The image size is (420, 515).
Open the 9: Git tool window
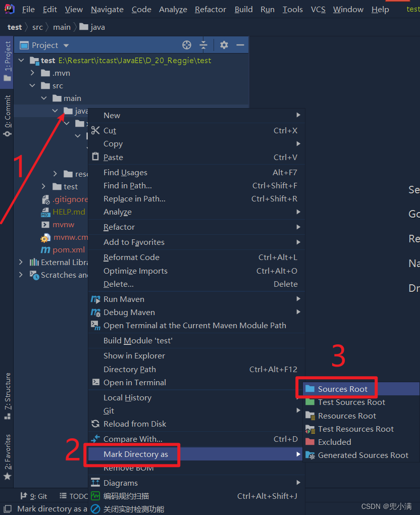click(x=34, y=496)
